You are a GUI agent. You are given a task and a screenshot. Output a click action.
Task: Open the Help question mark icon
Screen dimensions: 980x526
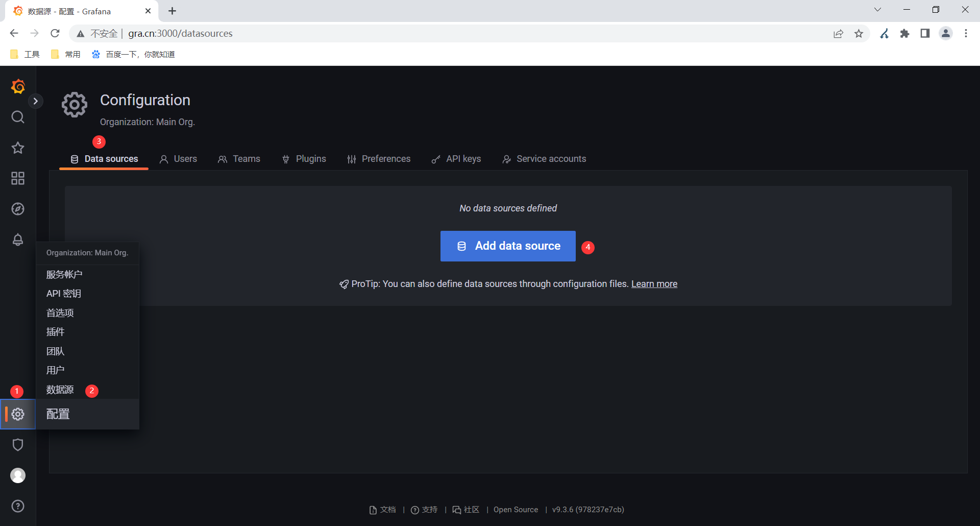pos(18,506)
